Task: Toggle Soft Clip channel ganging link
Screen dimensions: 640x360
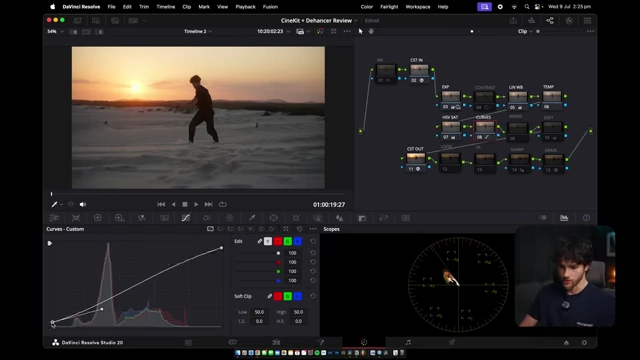Action: point(269,296)
